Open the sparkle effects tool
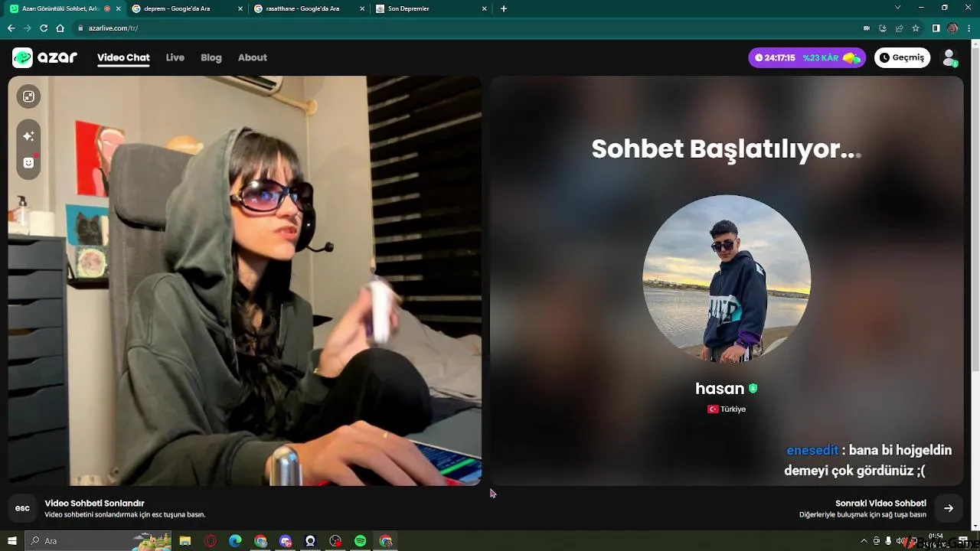This screenshot has height=551, width=980. click(28, 136)
